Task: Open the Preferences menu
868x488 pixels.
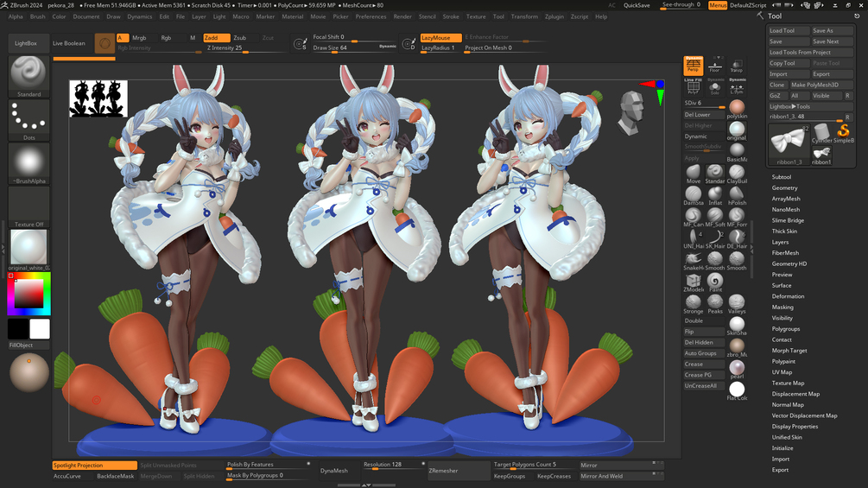Action: tap(371, 16)
